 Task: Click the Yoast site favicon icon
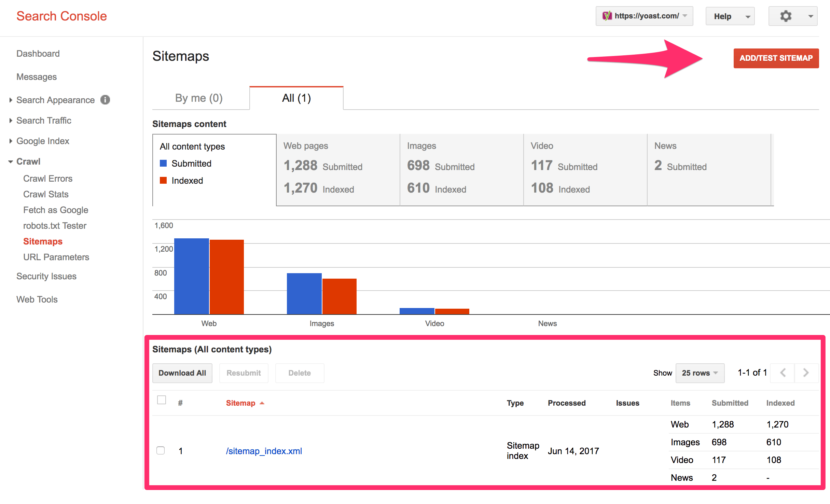(x=607, y=16)
